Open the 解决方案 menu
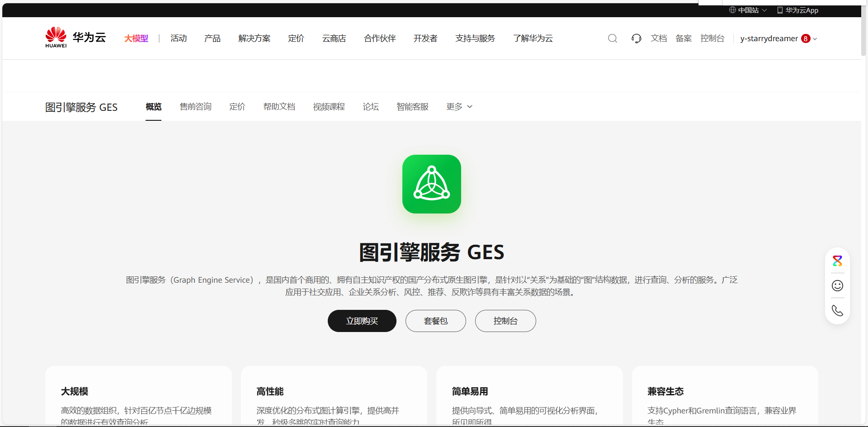Image resolution: width=868 pixels, height=427 pixels. [255, 38]
